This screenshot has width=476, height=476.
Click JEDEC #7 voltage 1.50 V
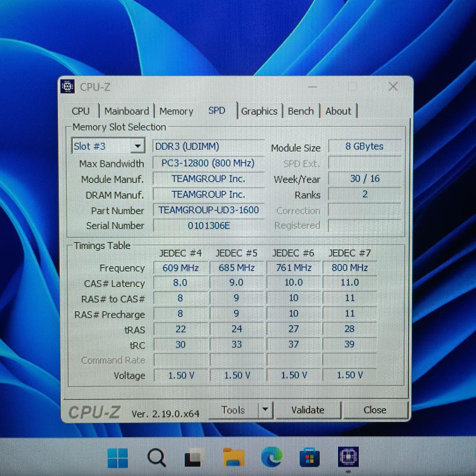click(x=350, y=375)
